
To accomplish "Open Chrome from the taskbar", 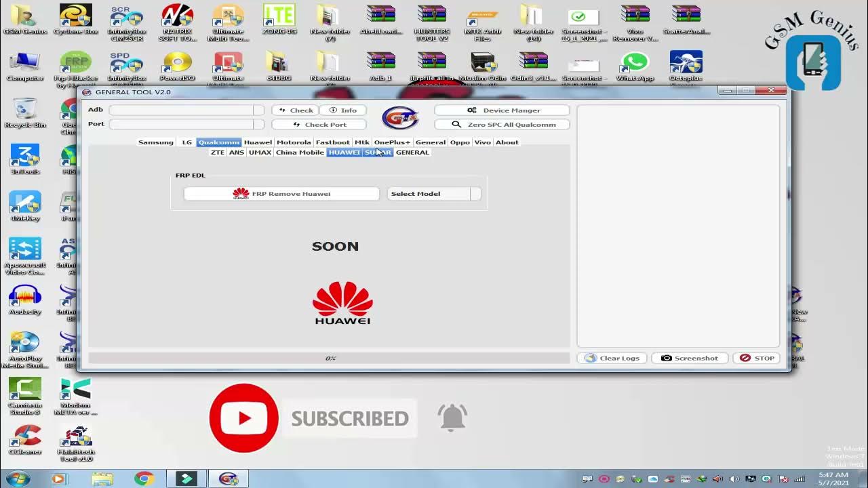I will tap(143, 479).
